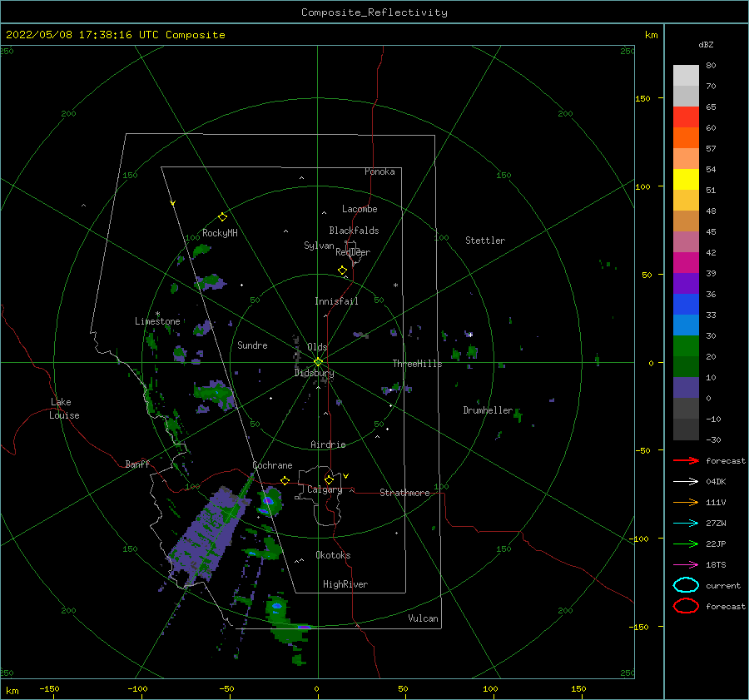Click the Lake Louise label

64,409
